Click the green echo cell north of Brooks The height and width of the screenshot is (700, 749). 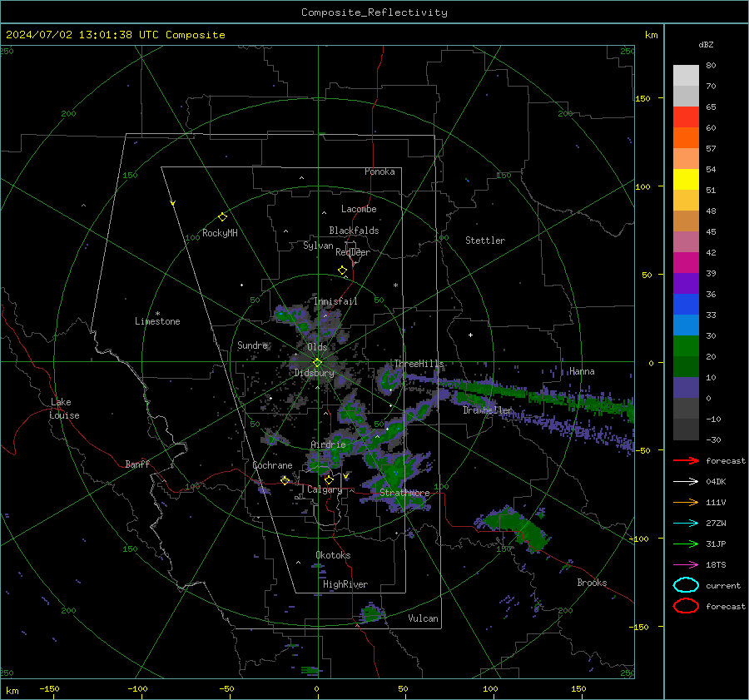pos(513,528)
